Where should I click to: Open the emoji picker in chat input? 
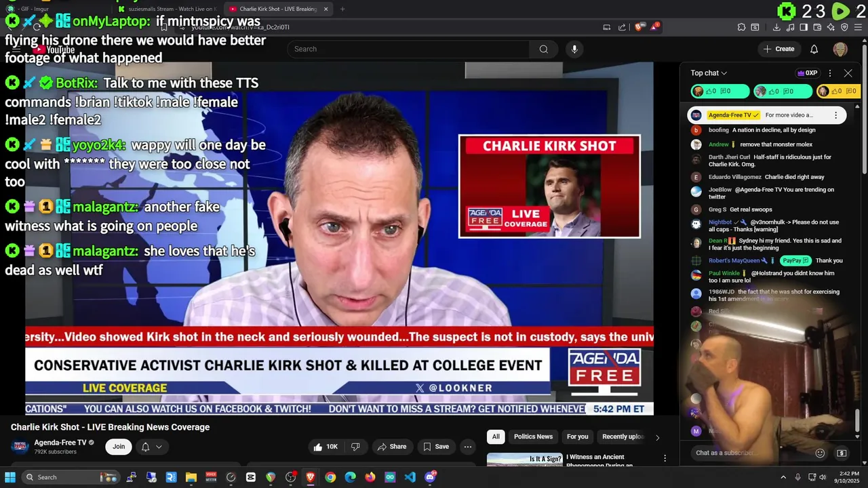[820, 453]
